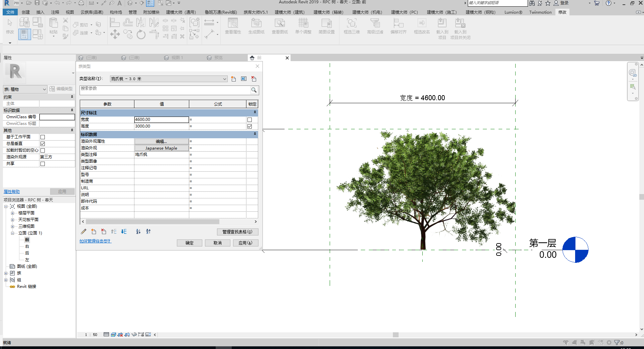The width and height of the screenshot is (644, 349).
Task: Collapse the 尺寸标注 parameter group
Action: [255, 113]
